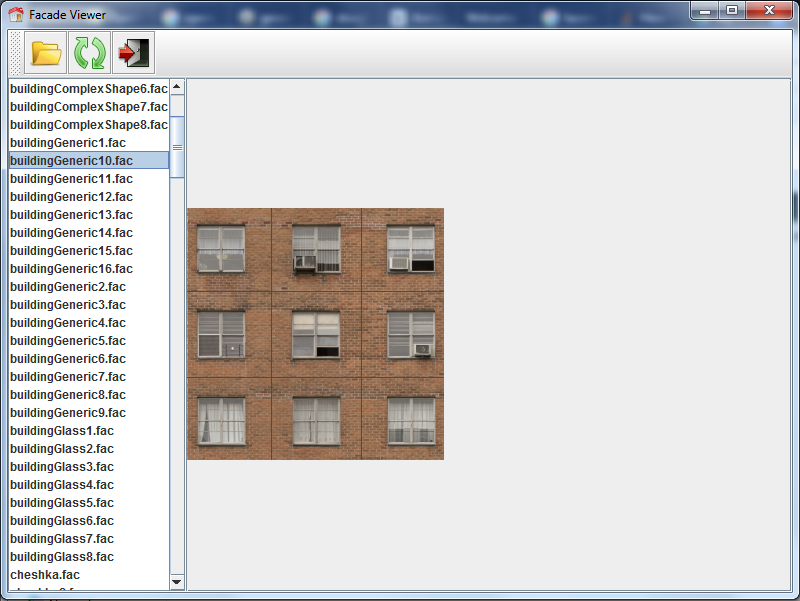Select buildingGeneric15.fac in the list
Screen dimensions: 800x601
(x=89, y=251)
